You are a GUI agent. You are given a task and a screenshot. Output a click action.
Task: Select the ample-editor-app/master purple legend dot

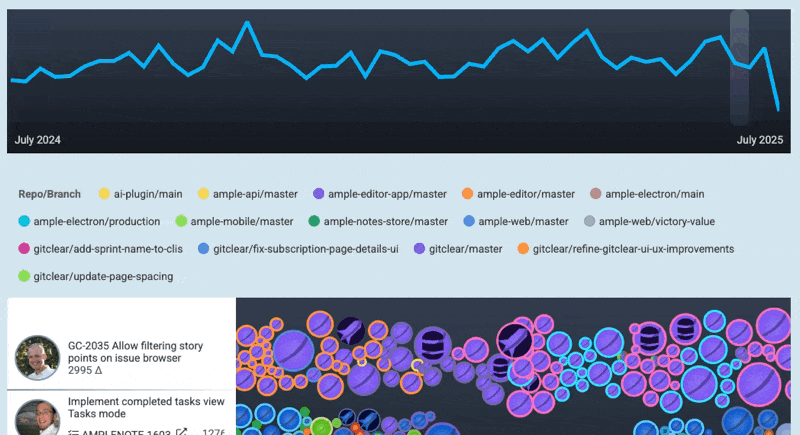[x=318, y=194]
